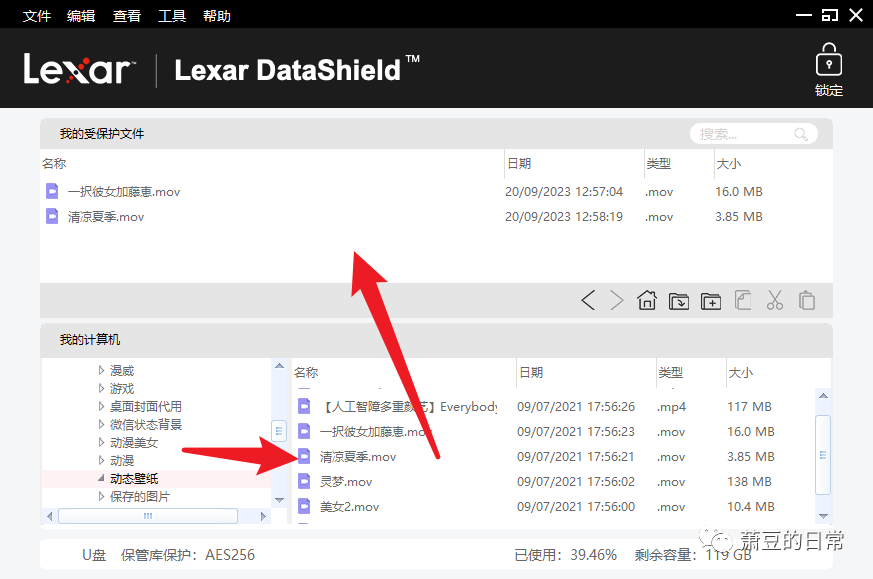Expand the 动漫 folder

tap(101, 460)
